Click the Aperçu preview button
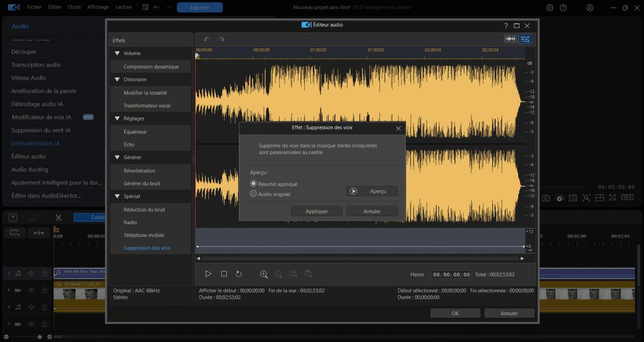 point(372,191)
